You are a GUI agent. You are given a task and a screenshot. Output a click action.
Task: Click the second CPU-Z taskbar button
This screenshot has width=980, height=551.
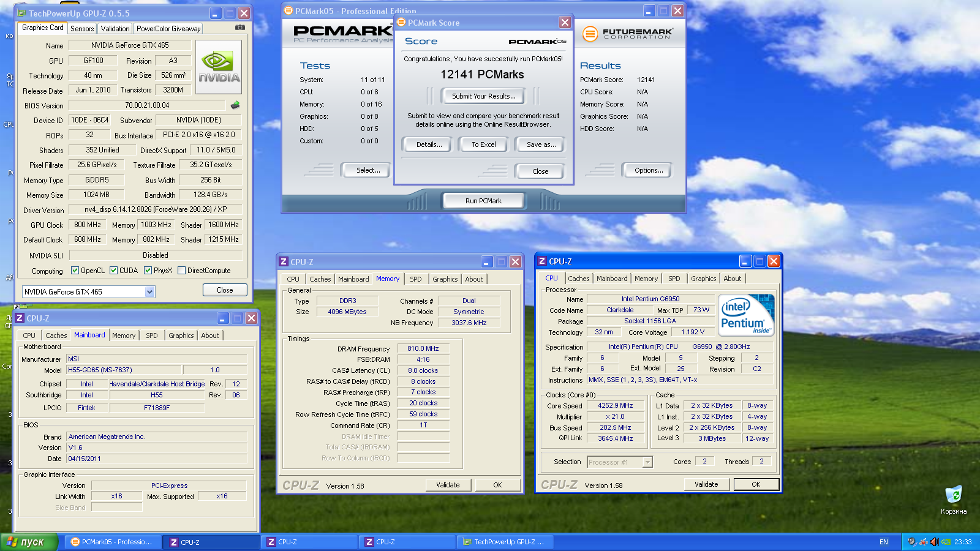(309, 542)
